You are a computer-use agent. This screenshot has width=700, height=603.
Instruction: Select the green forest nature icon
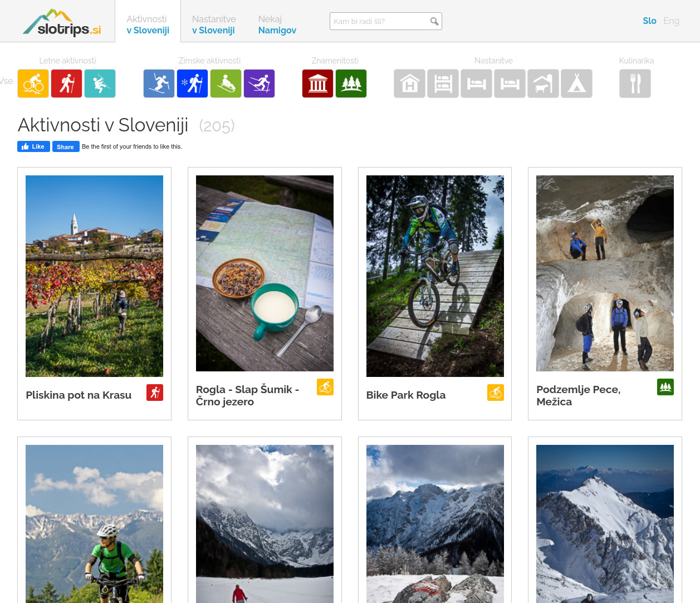(351, 84)
